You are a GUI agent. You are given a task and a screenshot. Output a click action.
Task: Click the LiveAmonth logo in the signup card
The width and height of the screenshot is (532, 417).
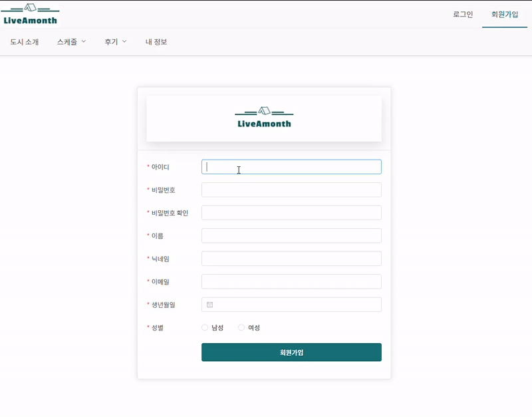point(264,118)
